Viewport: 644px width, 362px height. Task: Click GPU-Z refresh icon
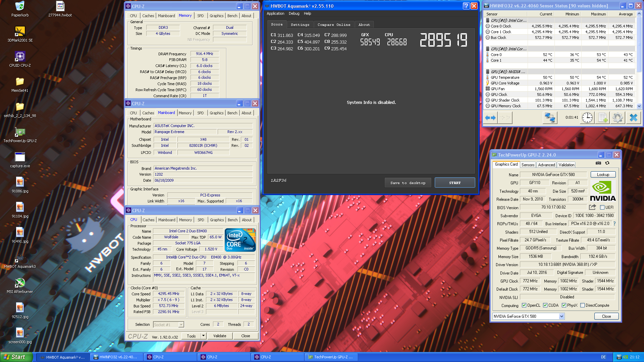tap(607, 163)
